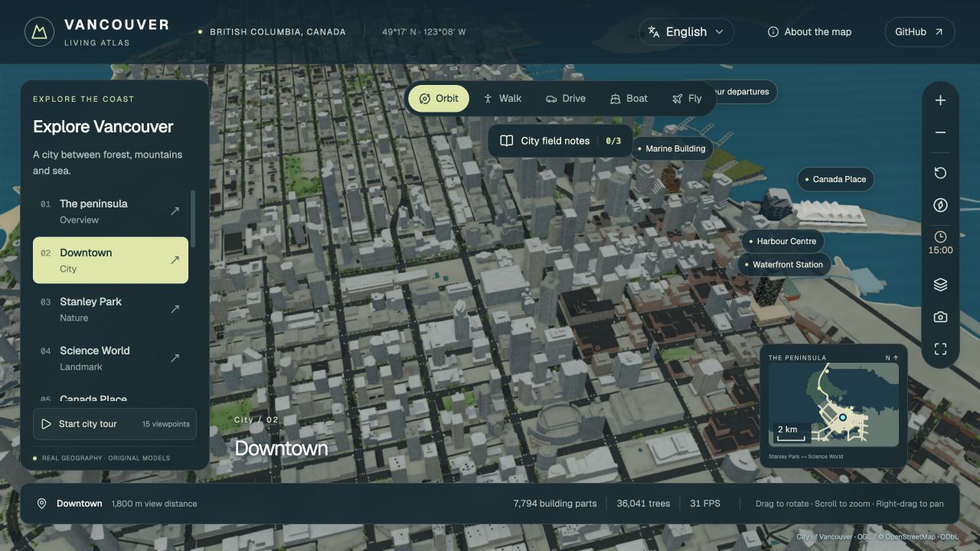Click the Peninsula minimap
Viewport: 980px width, 551px height.
click(x=834, y=405)
